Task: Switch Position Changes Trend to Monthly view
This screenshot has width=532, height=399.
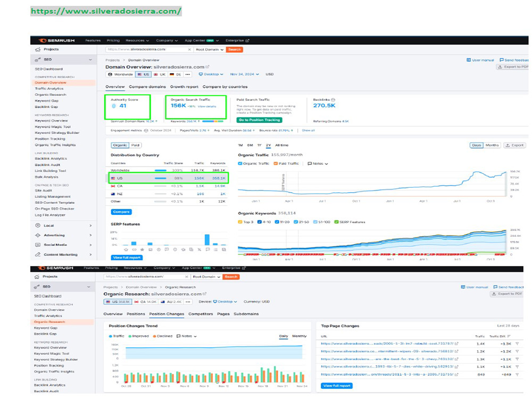Action: click(299, 336)
